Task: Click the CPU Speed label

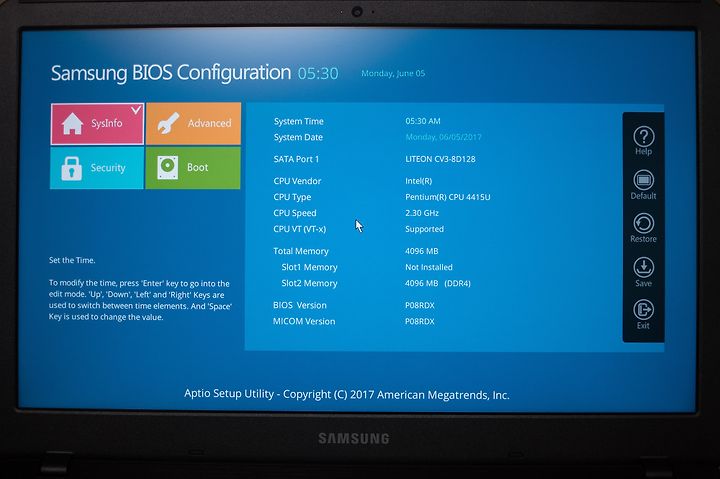Action: click(295, 213)
